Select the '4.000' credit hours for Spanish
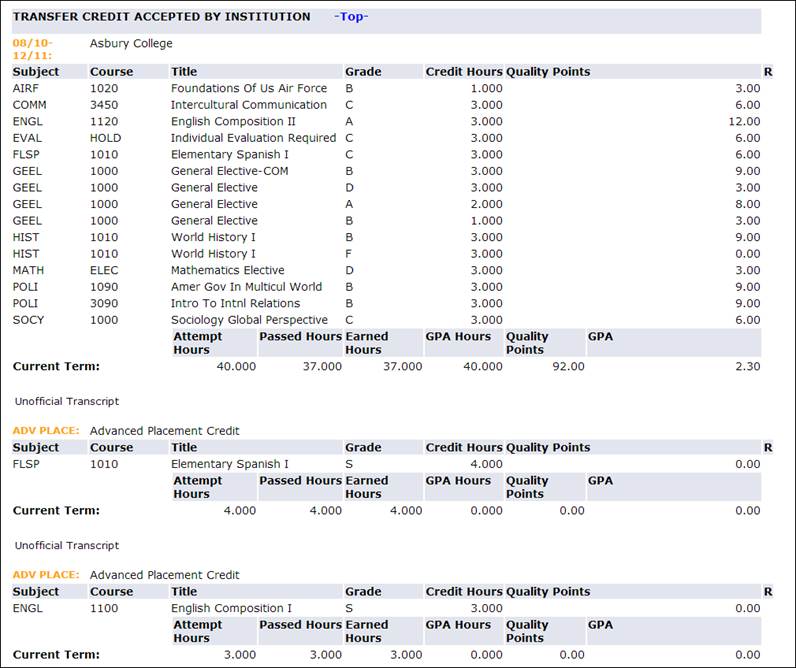Viewport: 796px width, 668px height. click(486, 464)
